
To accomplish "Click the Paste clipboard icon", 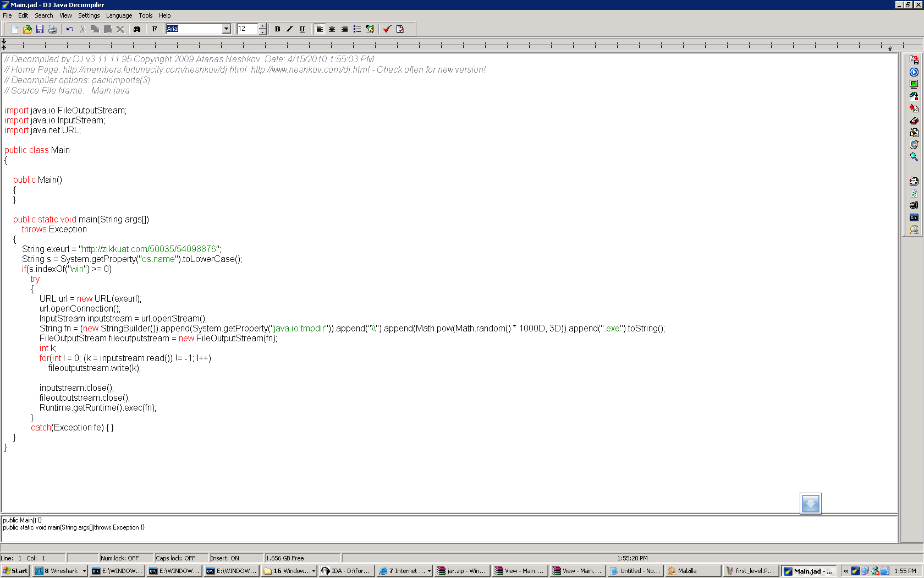I will pos(107,29).
